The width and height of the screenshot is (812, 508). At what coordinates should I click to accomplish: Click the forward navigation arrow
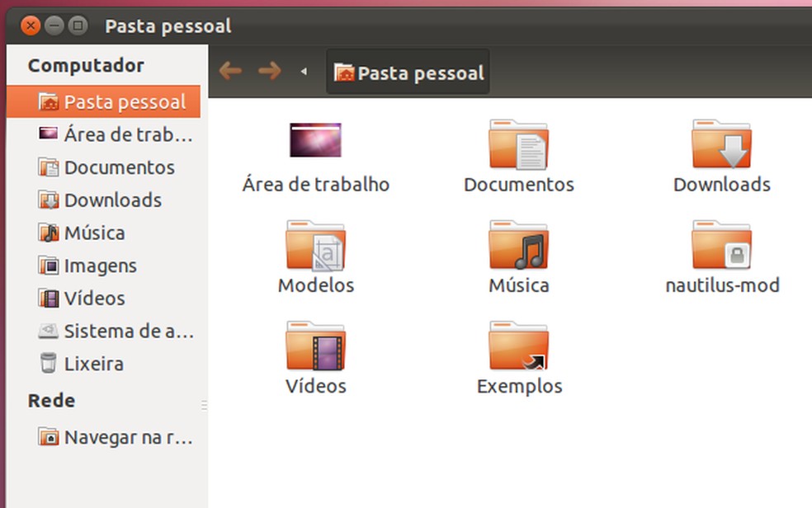coord(270,70)
